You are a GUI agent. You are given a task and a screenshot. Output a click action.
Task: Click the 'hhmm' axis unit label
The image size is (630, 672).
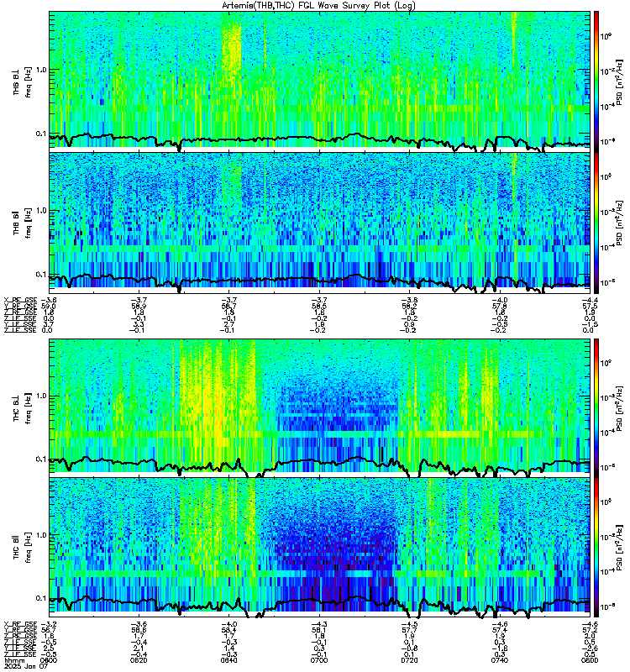click(13, 660)
